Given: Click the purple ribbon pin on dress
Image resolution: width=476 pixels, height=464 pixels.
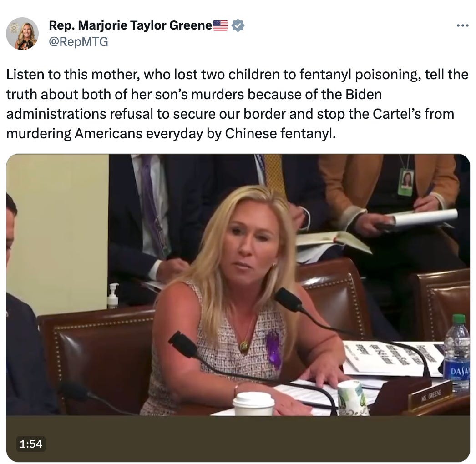Looking at the screenshot, I should (x=274, y=348).
